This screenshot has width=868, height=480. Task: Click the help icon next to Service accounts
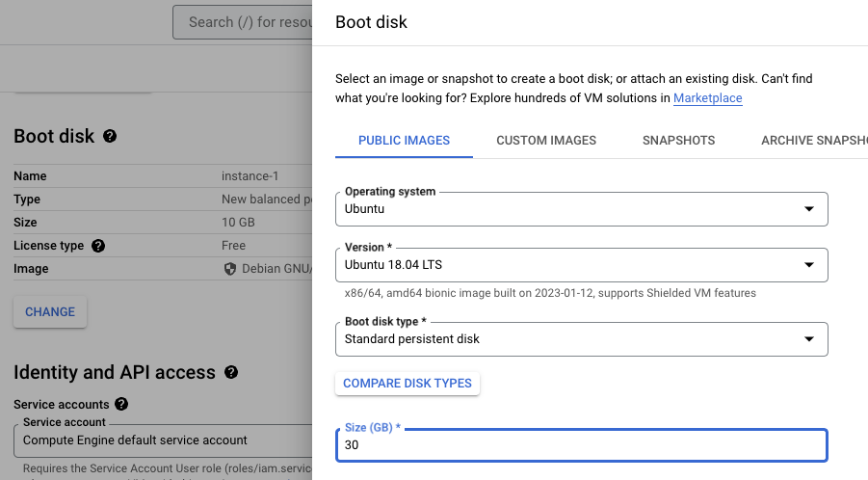tap(121, 405)
